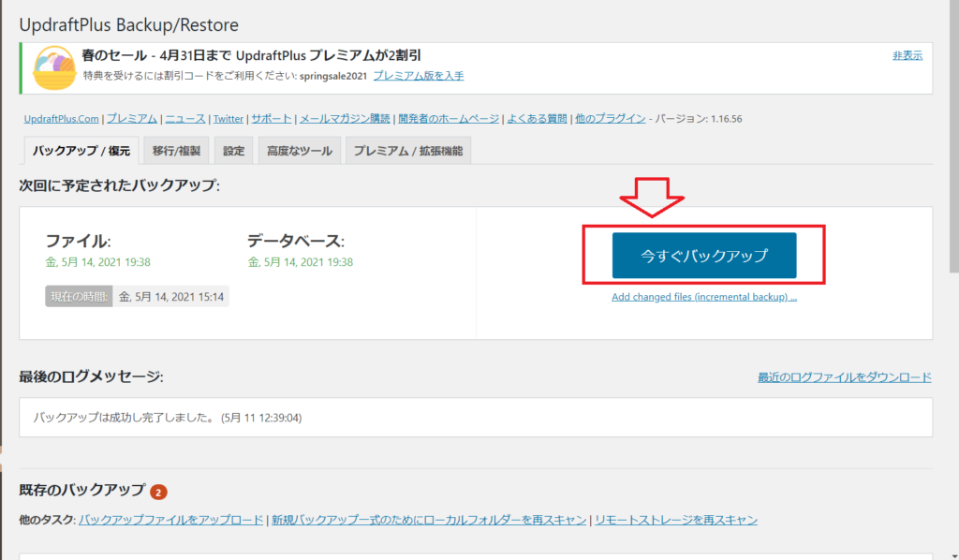959x560 pixels.
Task: Switch to the 高度なツール tab
Action: point(299,151)
